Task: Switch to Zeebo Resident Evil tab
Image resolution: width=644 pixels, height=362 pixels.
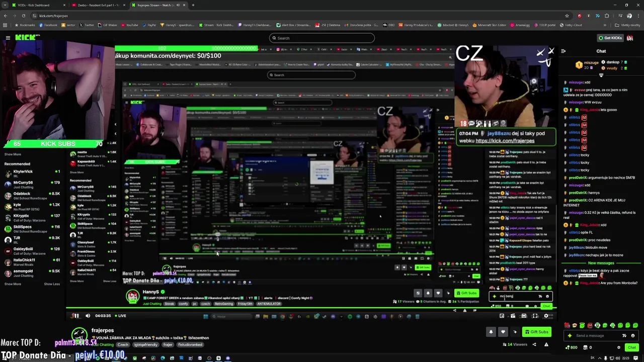Action: [x=98, y=5]
